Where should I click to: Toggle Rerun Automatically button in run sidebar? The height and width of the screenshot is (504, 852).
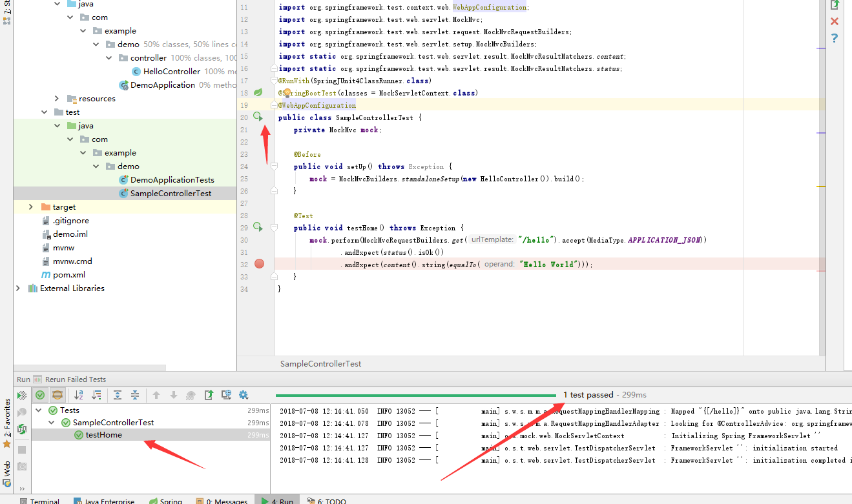coord(22,429)
